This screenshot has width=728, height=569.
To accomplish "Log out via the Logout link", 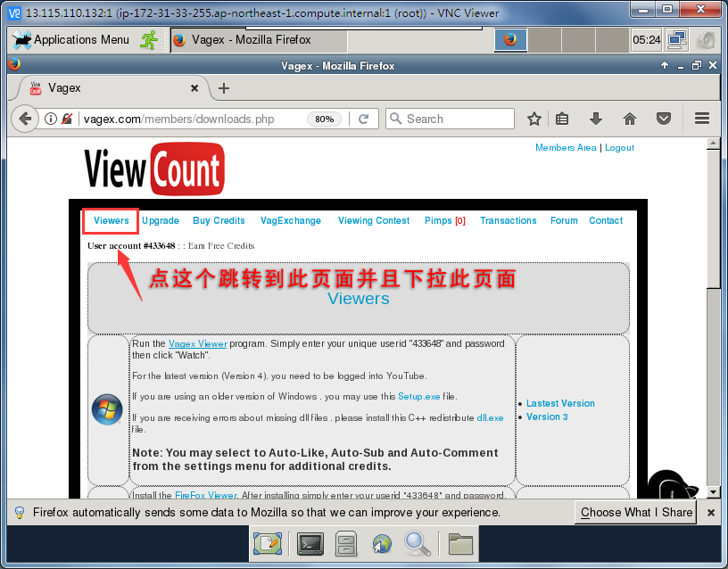I will [619, 148].
